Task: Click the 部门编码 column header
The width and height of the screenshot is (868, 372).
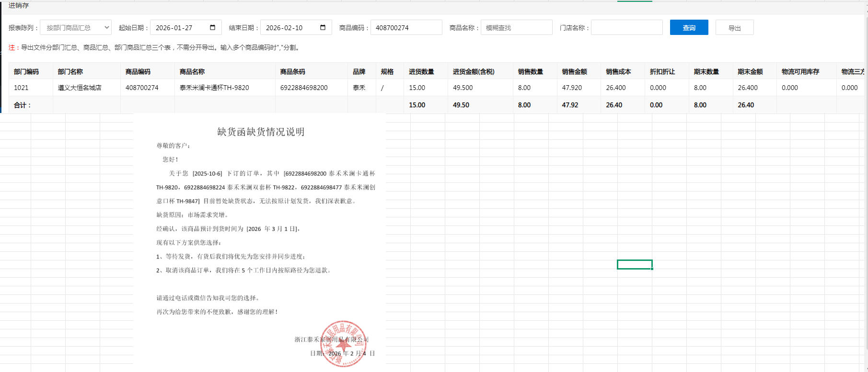Action: (26, 71)
